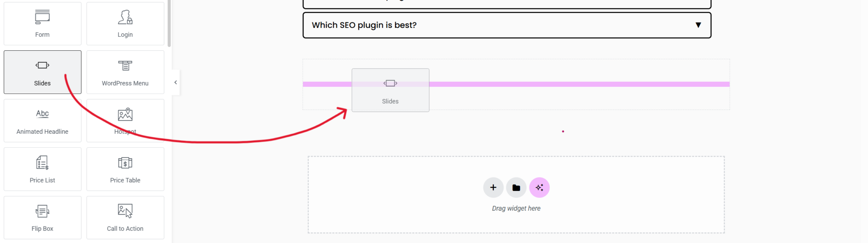Select the Price List widget
868x243 pixels.
tap(42, 169)
